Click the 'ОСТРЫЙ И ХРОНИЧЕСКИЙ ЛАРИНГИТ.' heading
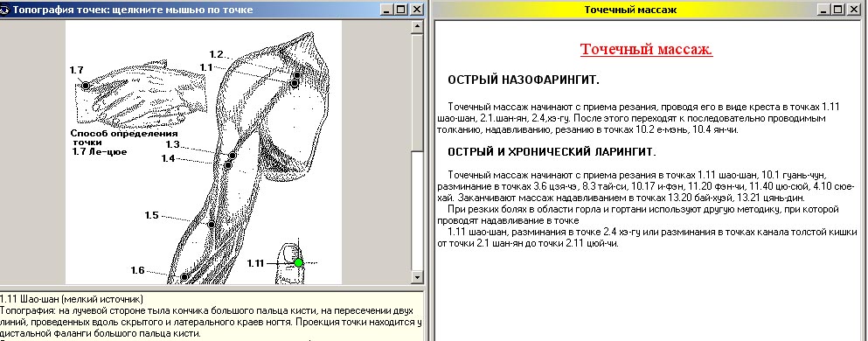 click(552, 151)
